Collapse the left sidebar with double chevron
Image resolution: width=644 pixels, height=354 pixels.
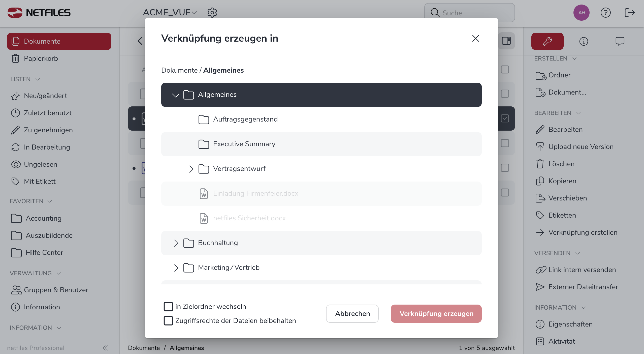105,348
